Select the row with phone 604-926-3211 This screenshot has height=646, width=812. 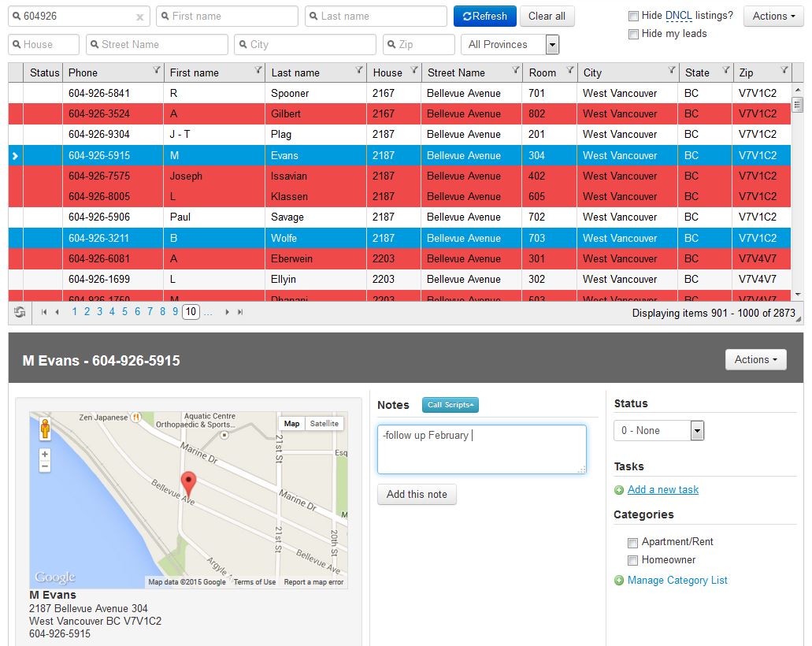(x=399, y=238)
